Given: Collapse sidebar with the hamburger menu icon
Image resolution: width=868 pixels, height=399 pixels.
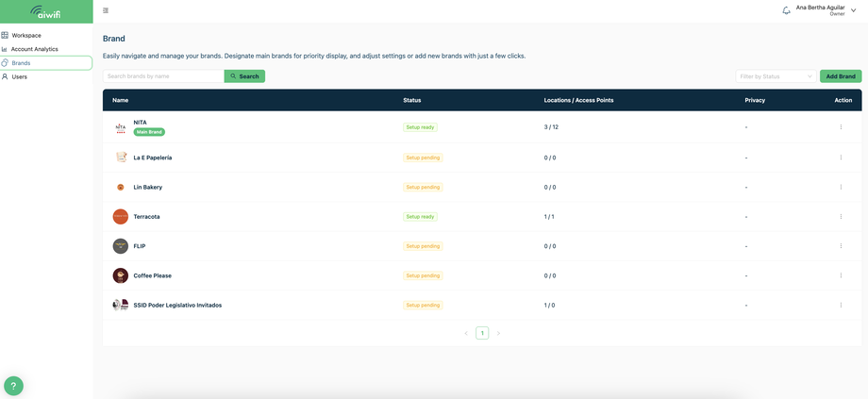Looking at the screenshot, I should pyautogui.click(x=106, y=10).
